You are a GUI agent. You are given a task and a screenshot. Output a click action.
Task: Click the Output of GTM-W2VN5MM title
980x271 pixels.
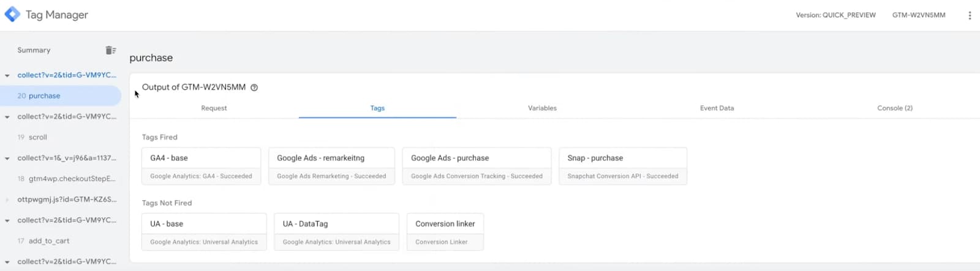[194, 87]
